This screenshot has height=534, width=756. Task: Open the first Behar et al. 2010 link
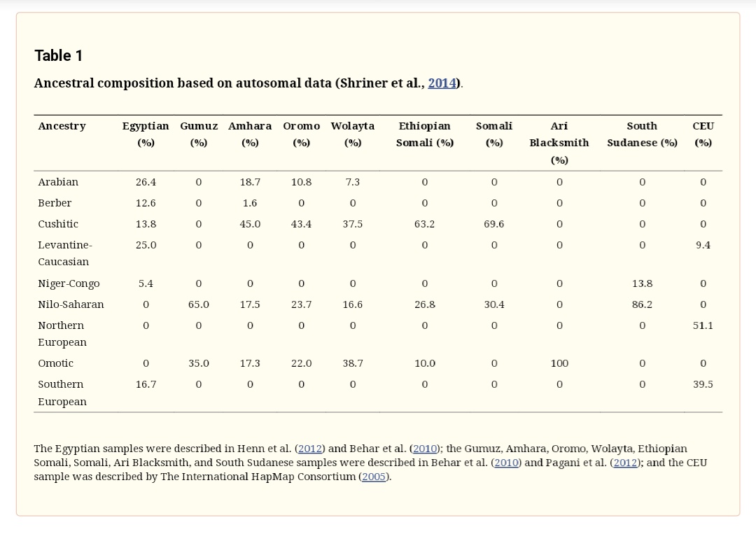click(424, 449)
